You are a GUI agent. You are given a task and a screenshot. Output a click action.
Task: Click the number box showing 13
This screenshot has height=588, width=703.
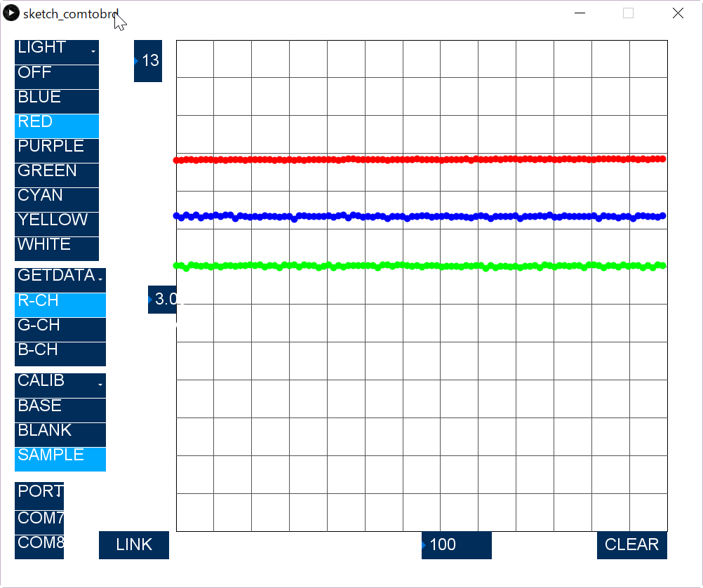click(x=148, y=61)
